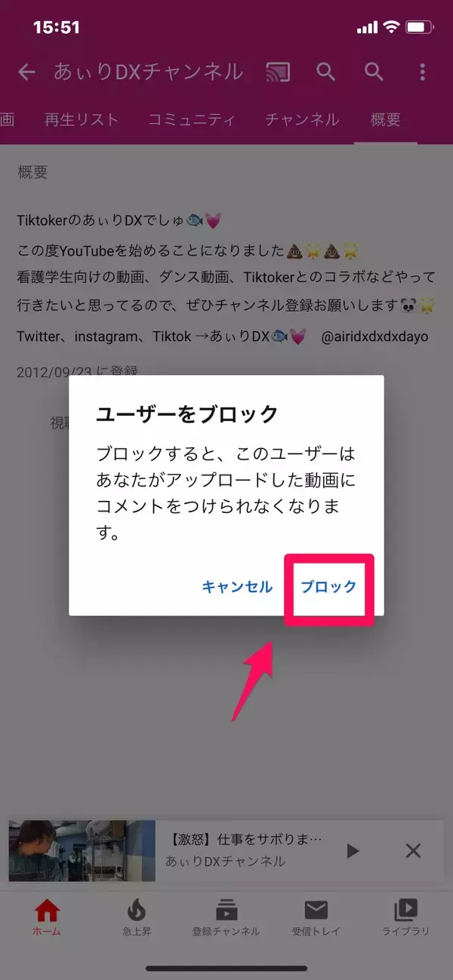Image resolution: width=453 pixels, height=980 pixels.
Task: Open the 登録チャンネル subscriptions icon
Action: pyautogui.click(x=226, y=917)
